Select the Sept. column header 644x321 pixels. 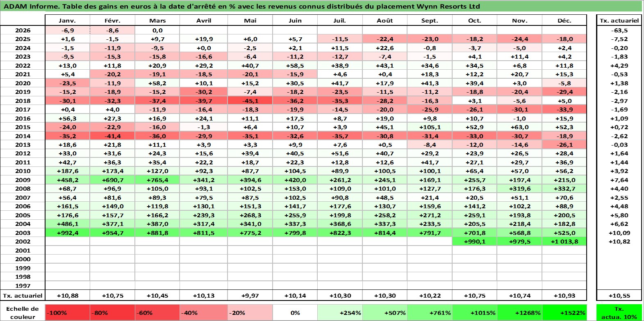(430, 20)
